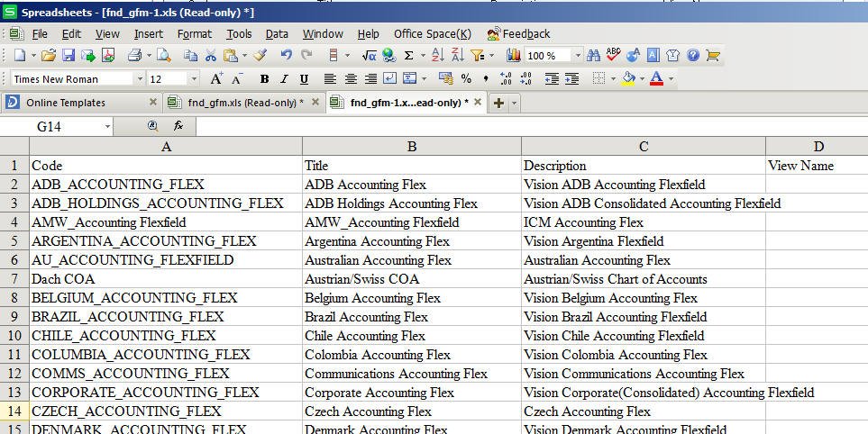Increase decimal places

pyautogui.click(x=506, y=79)
